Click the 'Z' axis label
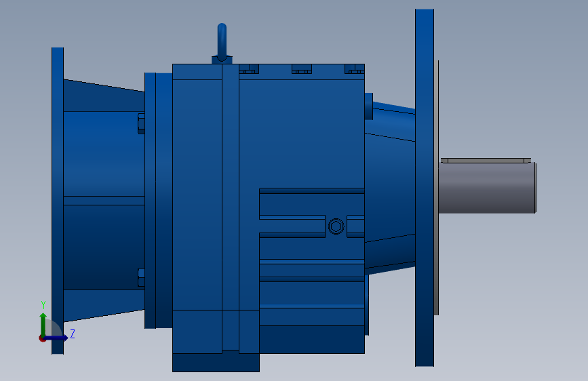The height and width of the screenshot is (381, 588). [x=73, y=334]
